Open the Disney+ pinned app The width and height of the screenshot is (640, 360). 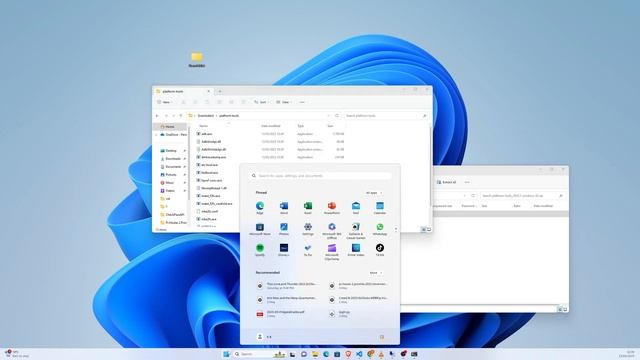click(284, 250)
